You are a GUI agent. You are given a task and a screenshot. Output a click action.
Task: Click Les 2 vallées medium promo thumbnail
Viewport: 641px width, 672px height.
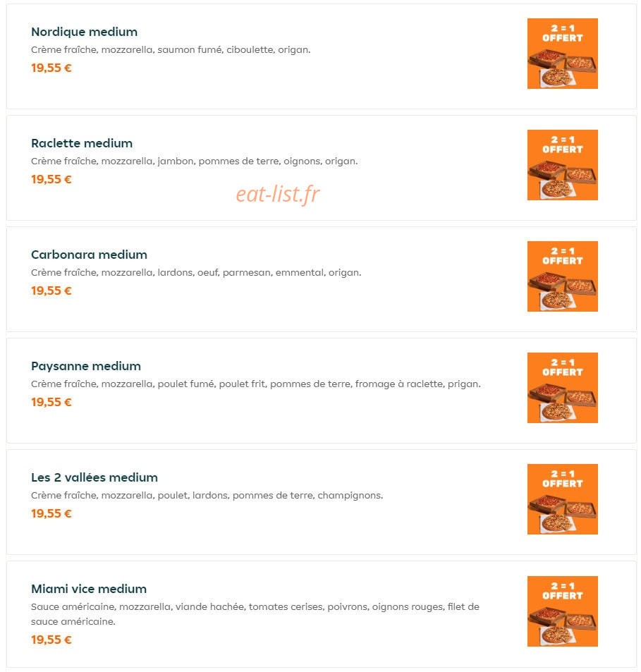(562, 499)
